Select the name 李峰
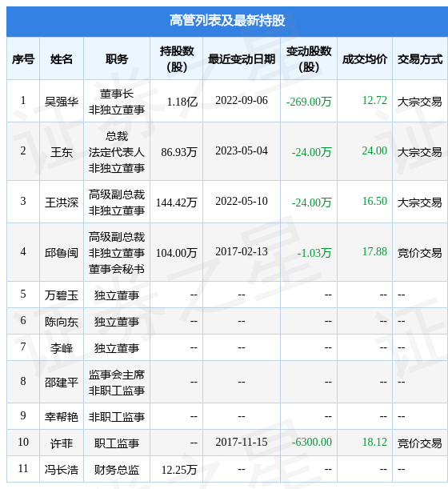Viewport: 448px width, 489px height. [62, 348]
